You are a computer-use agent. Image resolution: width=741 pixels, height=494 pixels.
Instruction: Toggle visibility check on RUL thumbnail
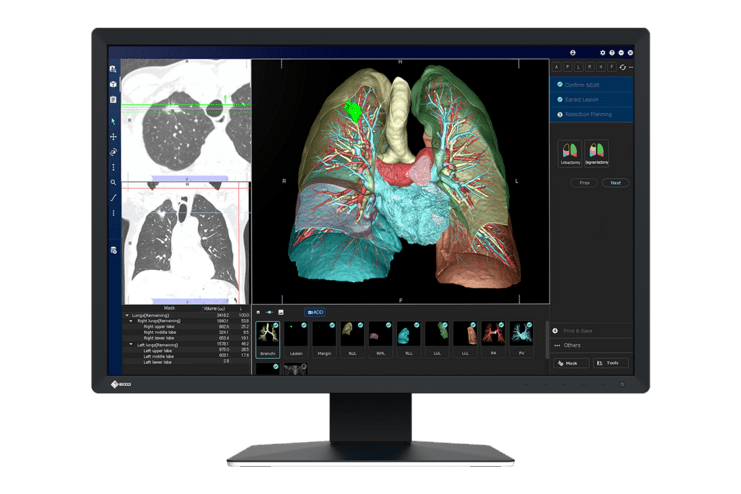click(x=361, y=325)
